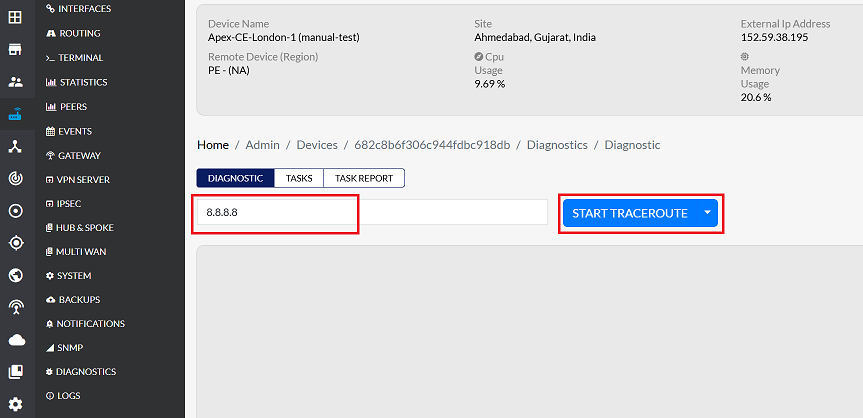
Task: Open the cloud icon in left rail
Action: coord(15,340)
